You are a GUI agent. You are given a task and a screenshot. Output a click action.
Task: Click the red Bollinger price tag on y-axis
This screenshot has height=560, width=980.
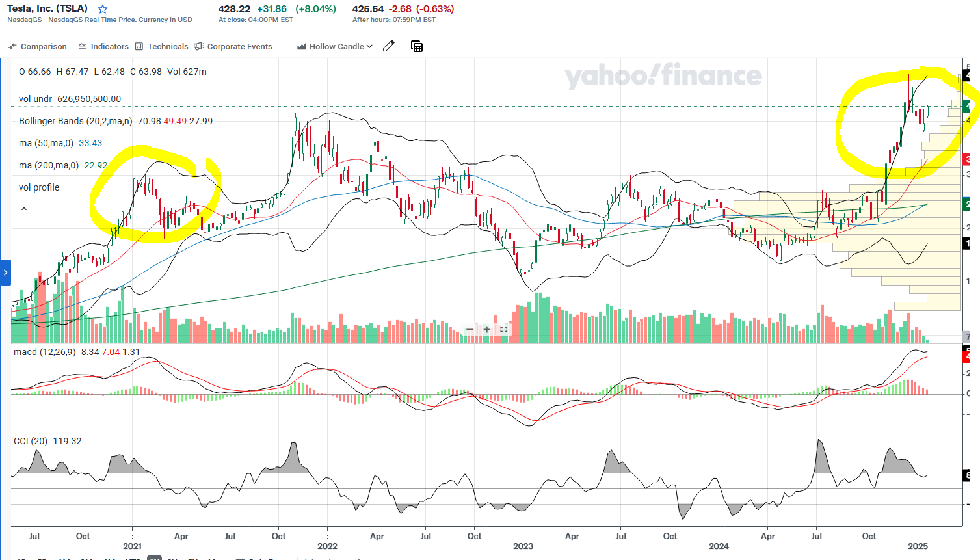click(x=966, y=159)
